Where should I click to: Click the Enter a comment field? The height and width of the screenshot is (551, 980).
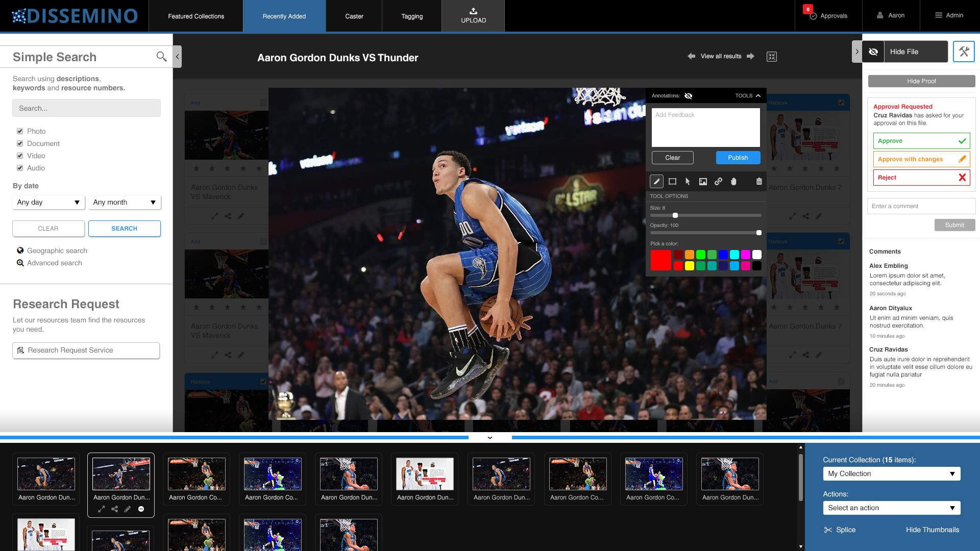921,206
